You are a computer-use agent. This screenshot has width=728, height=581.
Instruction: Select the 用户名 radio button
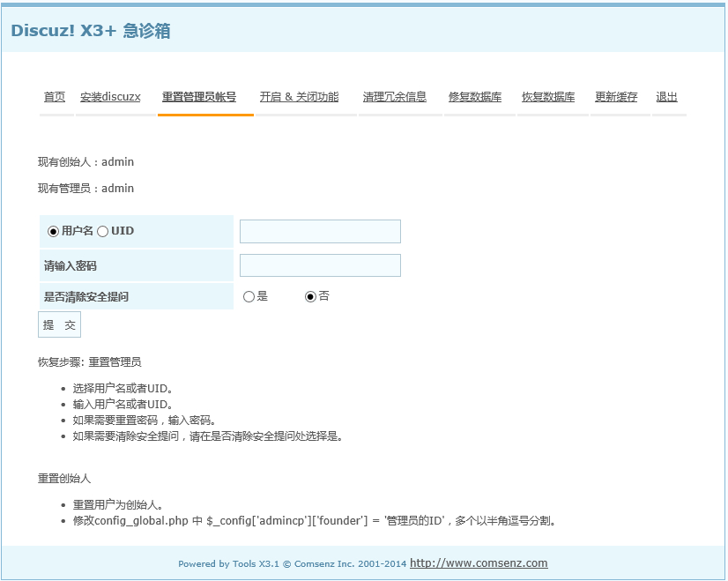click(x=54, y=231)
